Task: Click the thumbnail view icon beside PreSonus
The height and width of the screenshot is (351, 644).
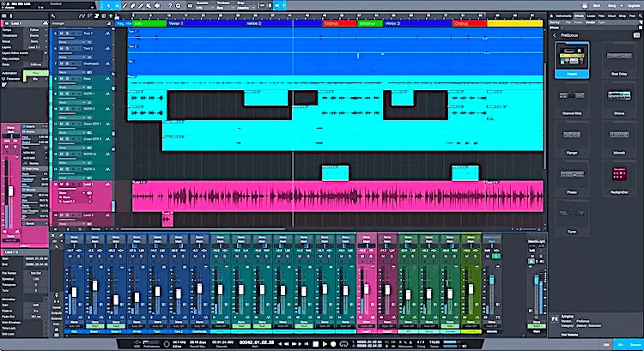Action: click(x=636, y=35)
